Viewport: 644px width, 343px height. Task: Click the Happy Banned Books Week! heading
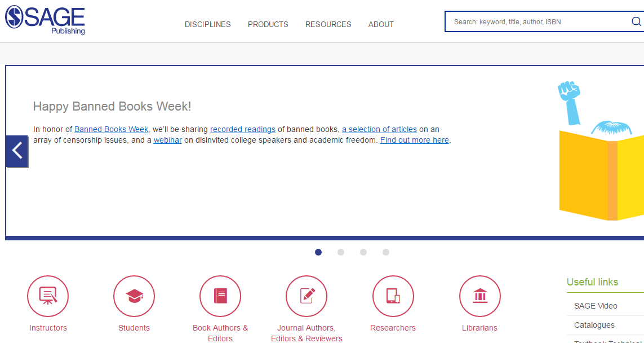(x=112, y=107)
